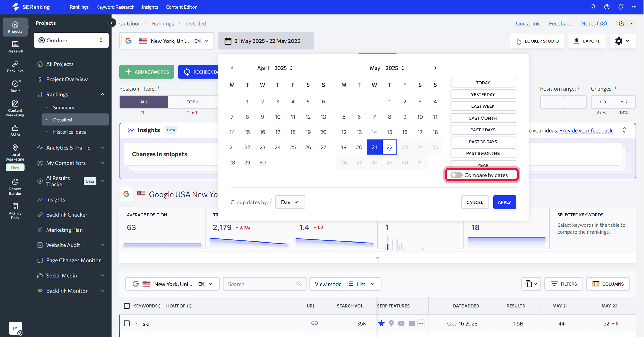
Task: Click the video SERP feature icon
Action: click(401, 323)
